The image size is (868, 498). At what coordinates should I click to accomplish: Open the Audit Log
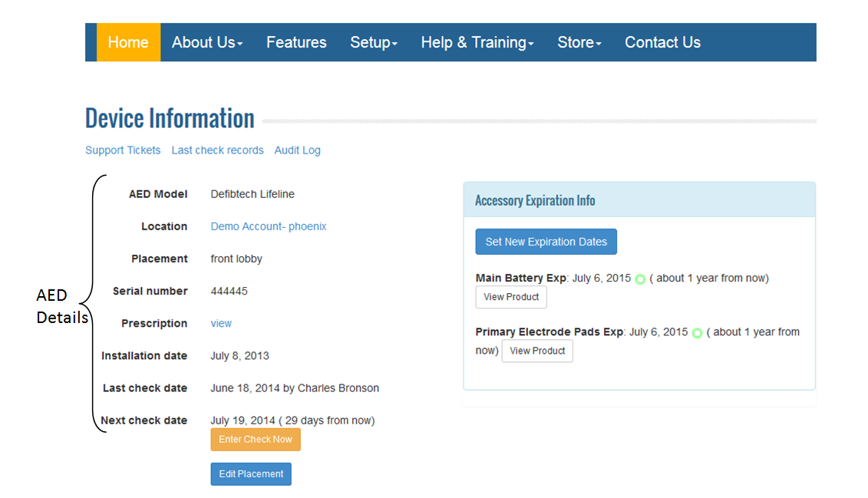tap(297, 150)
